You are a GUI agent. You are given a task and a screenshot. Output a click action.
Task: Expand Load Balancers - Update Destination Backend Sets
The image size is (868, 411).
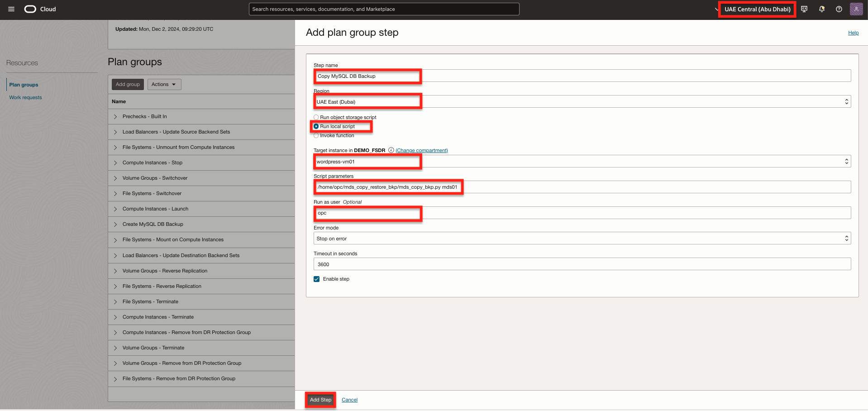point(115,256)
